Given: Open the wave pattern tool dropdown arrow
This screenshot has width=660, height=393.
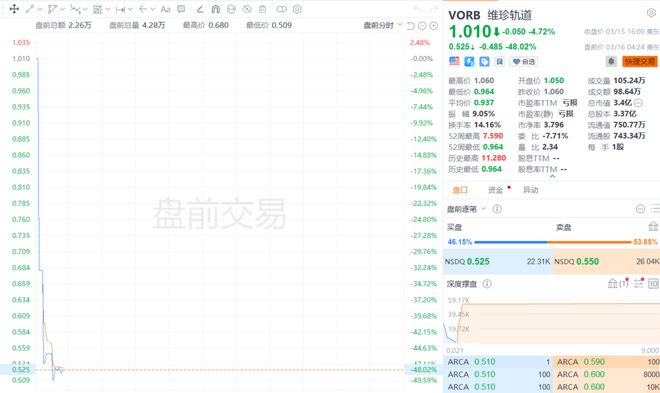Looking at the screenshot, I should [85, 9].
